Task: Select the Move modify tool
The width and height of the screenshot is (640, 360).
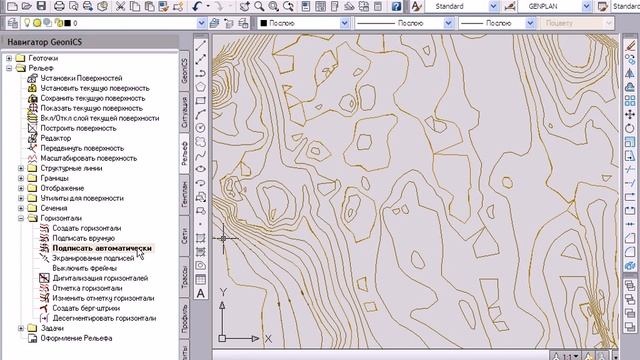Action: (x=630, y=115)
